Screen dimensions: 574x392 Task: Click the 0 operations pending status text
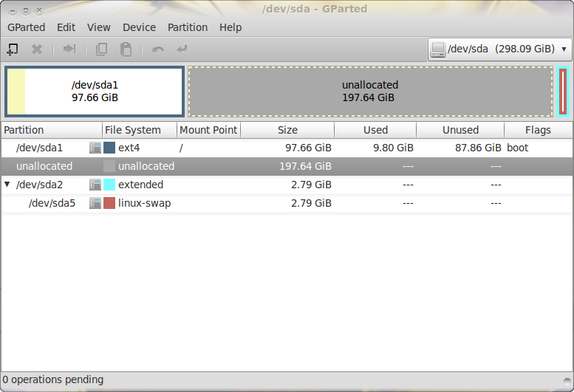53,379
